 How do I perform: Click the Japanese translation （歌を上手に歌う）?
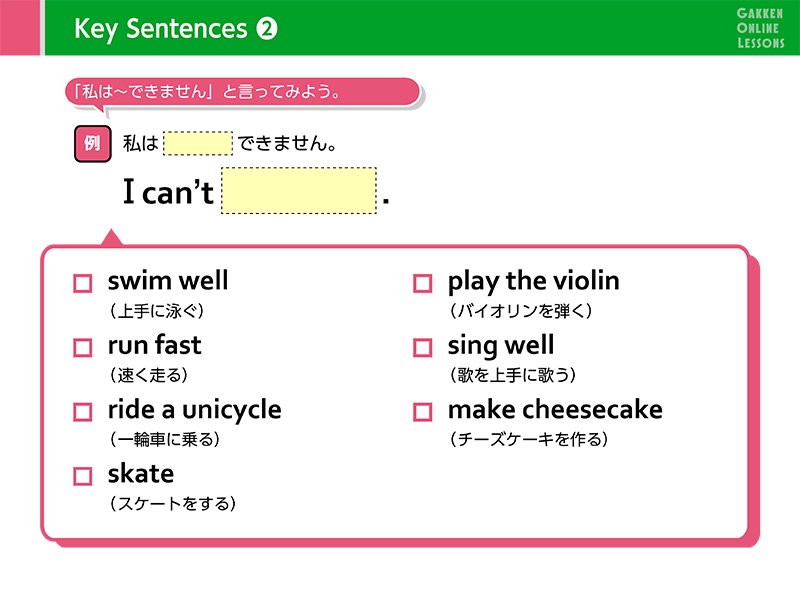click(x=513, y=375)
